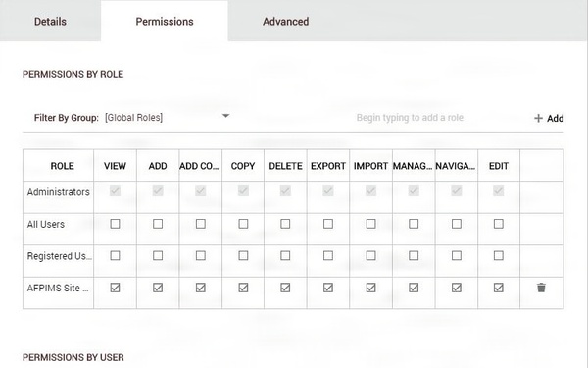
Task: Uncheck Add for AFPIMS Site role
Action: pos(158,288)
